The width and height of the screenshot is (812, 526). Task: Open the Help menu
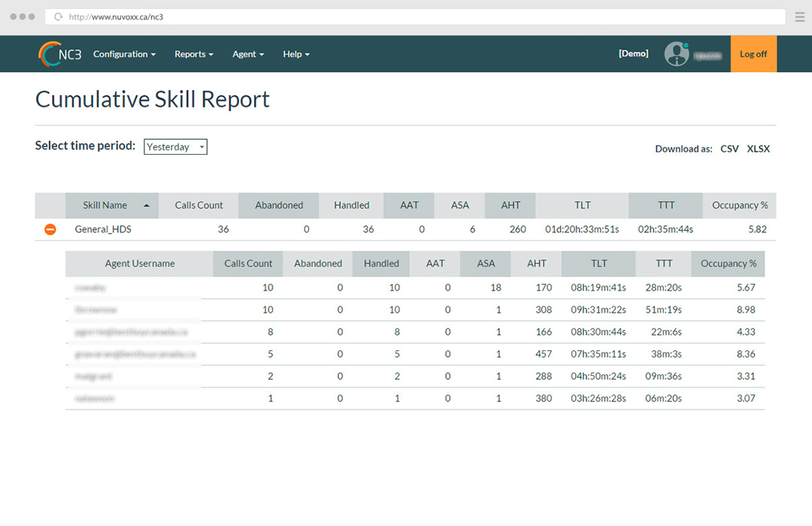pyautogui.click(x=296, y=54)
